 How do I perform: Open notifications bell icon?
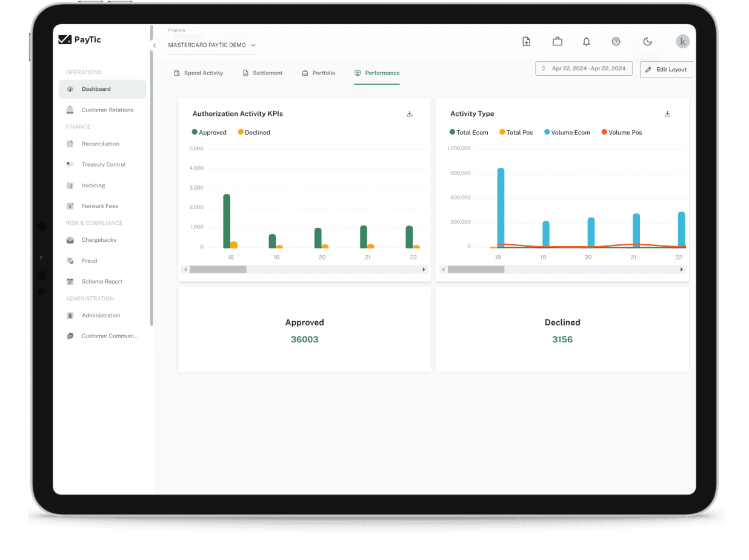[586, 42]
